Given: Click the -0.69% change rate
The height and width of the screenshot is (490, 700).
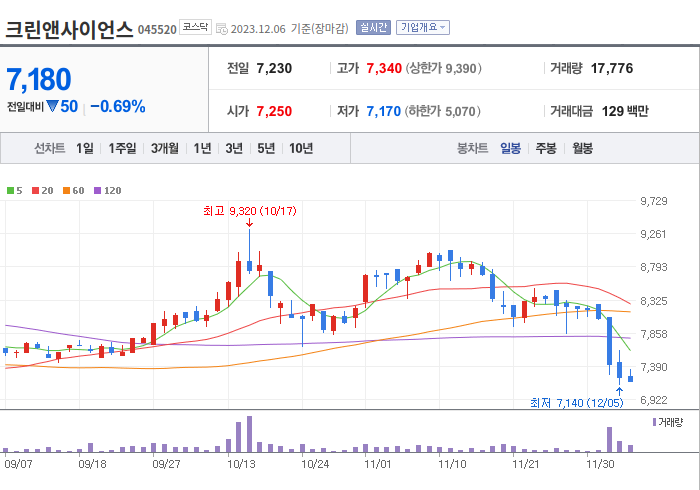Looking at the screenshot, I should (x=118, y=106).
